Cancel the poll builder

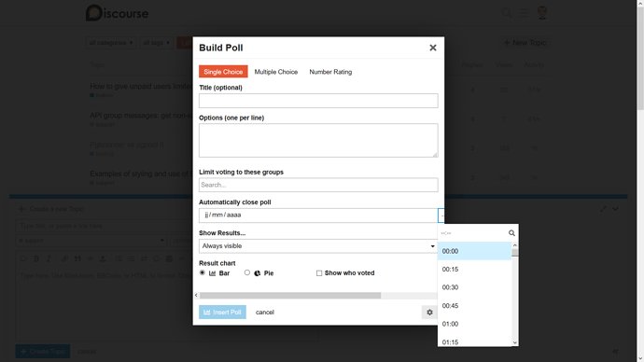click(264, 313)
